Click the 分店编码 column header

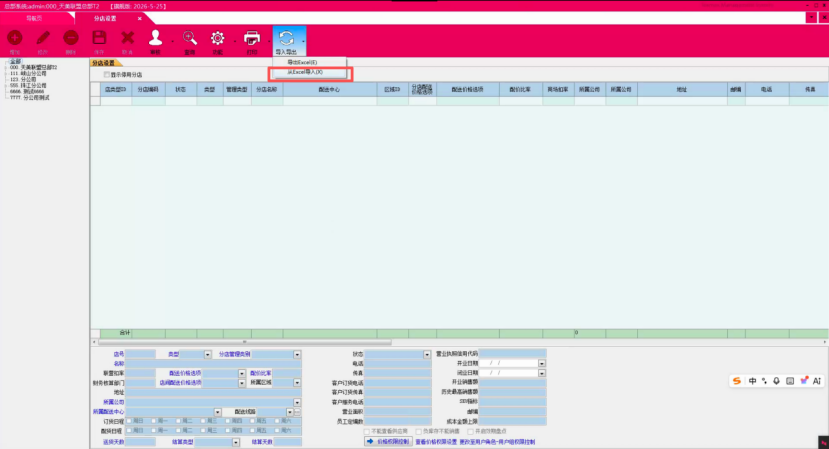pyautogui.click(x=149, y=89)
